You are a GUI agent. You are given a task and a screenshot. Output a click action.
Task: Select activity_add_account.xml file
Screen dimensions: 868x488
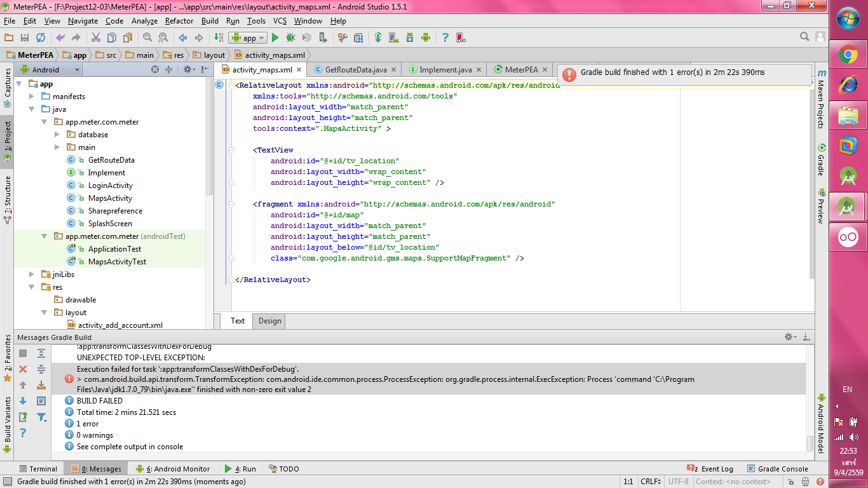[120, 325]
